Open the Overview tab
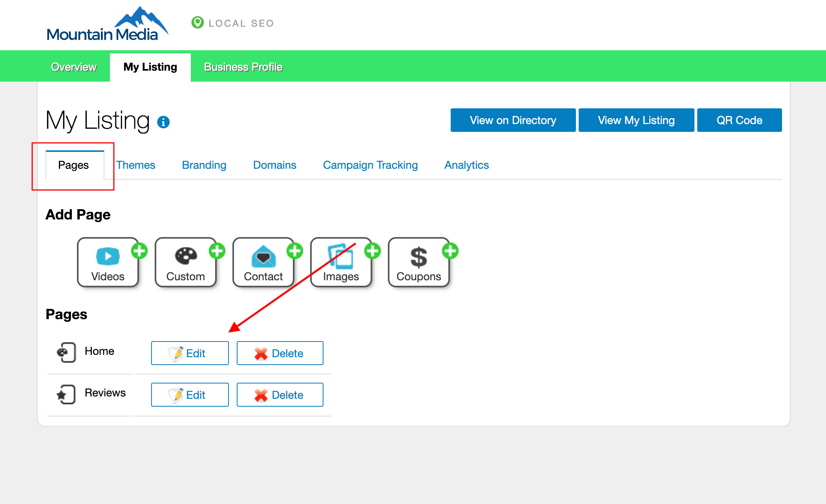Screen dimensions: 826x504 pos(74,67)
